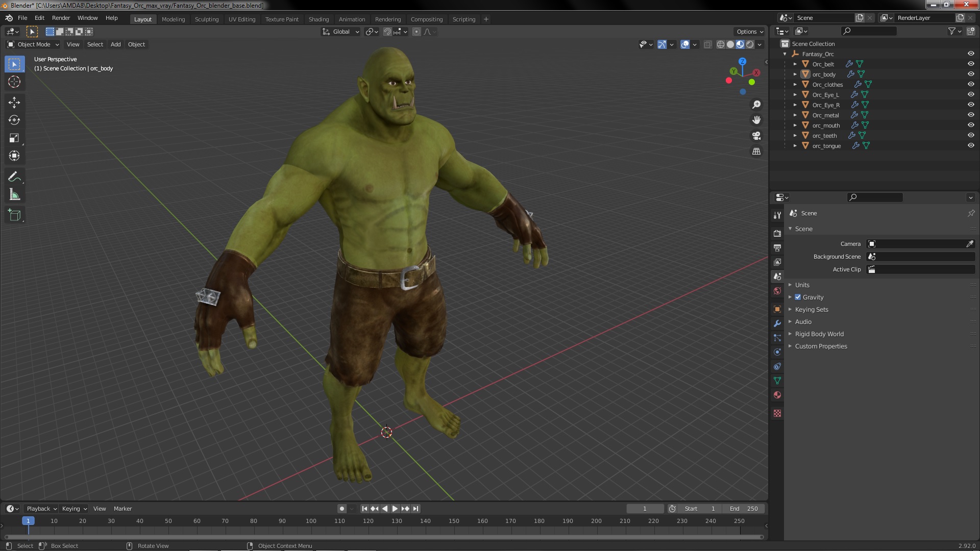Collapse the Fantasy_Orc collection
Viewport: 980px width, 551px height.
785,54
